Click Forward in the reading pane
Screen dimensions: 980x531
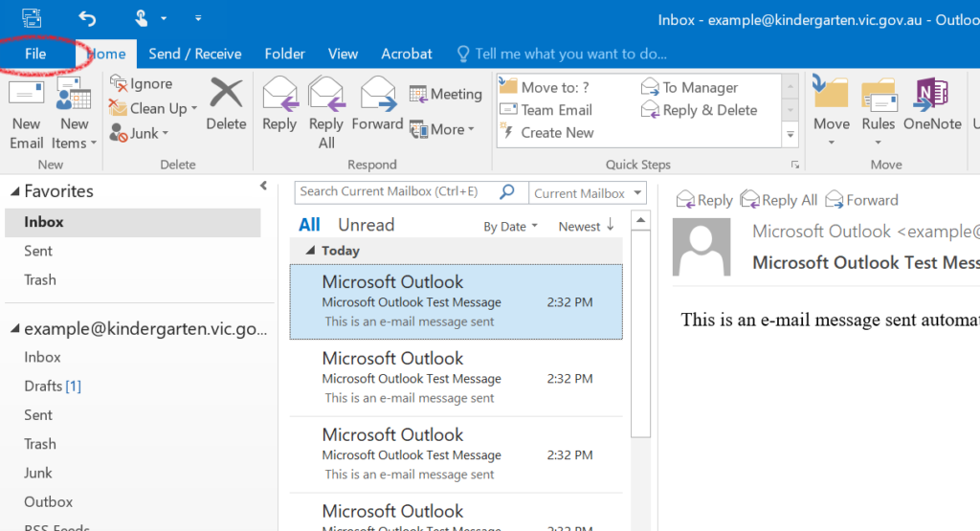pyautogui.click(x=862, y=200)
